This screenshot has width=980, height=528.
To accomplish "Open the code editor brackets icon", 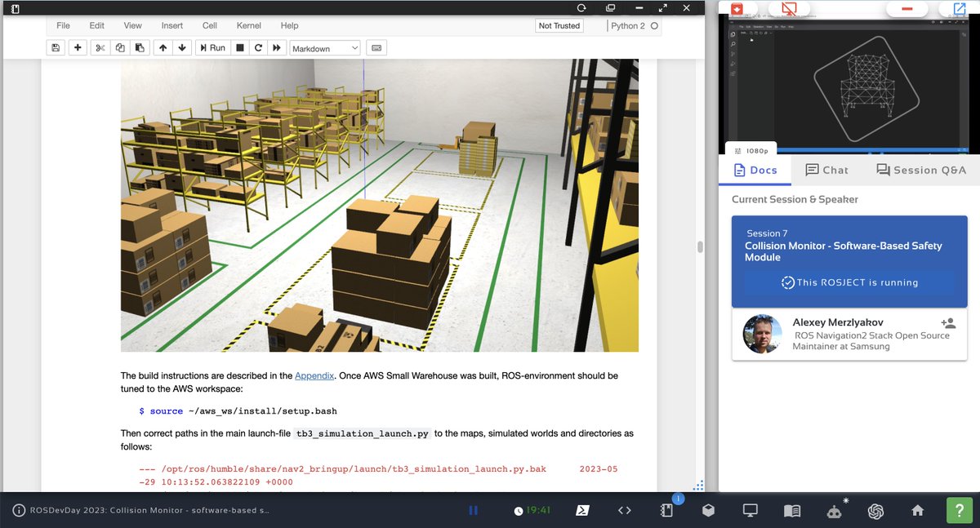I will (x=625, y=510).
